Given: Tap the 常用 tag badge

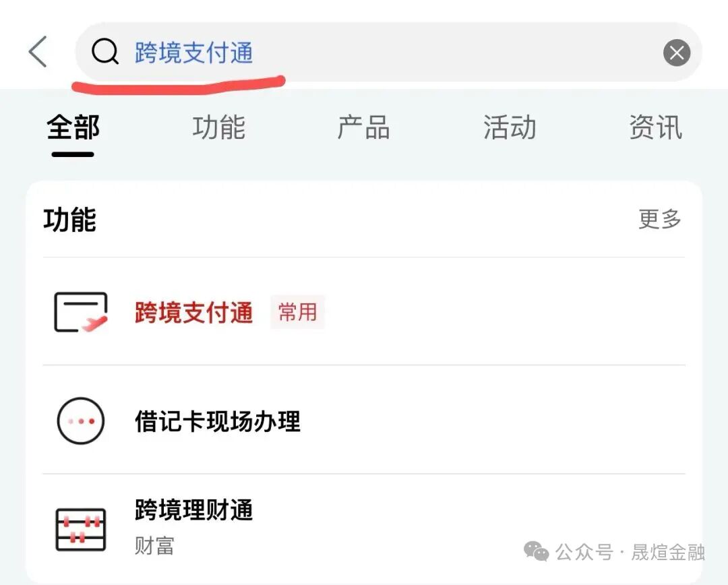Looking at the screenshot, I should [x=297, y=312].
